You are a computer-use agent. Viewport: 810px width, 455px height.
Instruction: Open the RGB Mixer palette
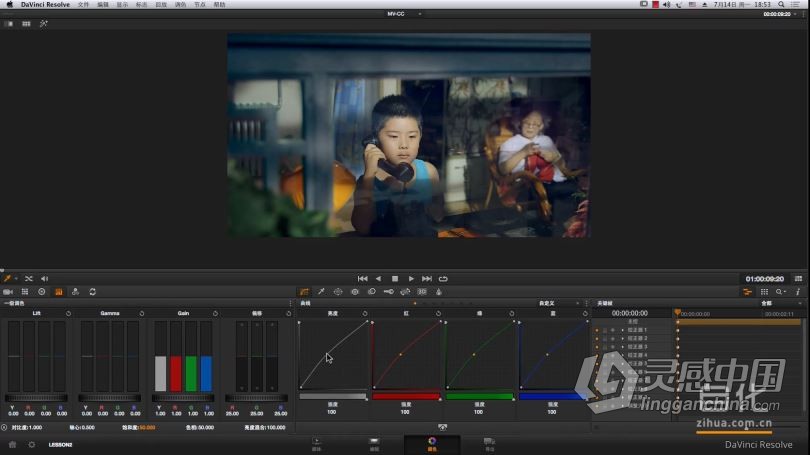tap(75, 292)
